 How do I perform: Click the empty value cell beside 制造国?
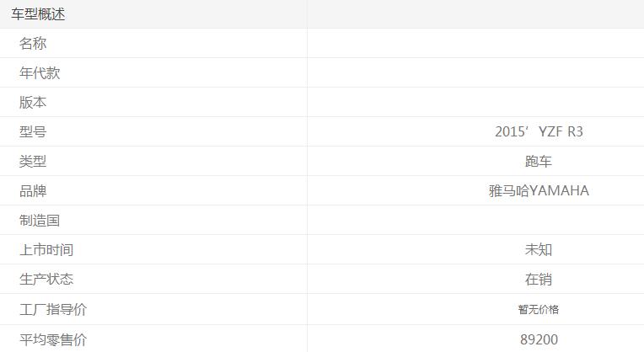pyautogui.click(x=475, y=221)
